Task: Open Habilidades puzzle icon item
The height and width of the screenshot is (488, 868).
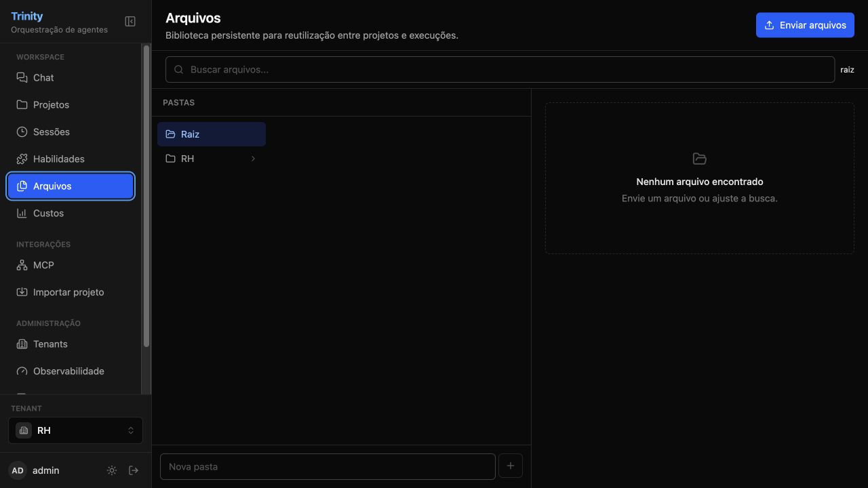Action: click(x=71, y=159)
